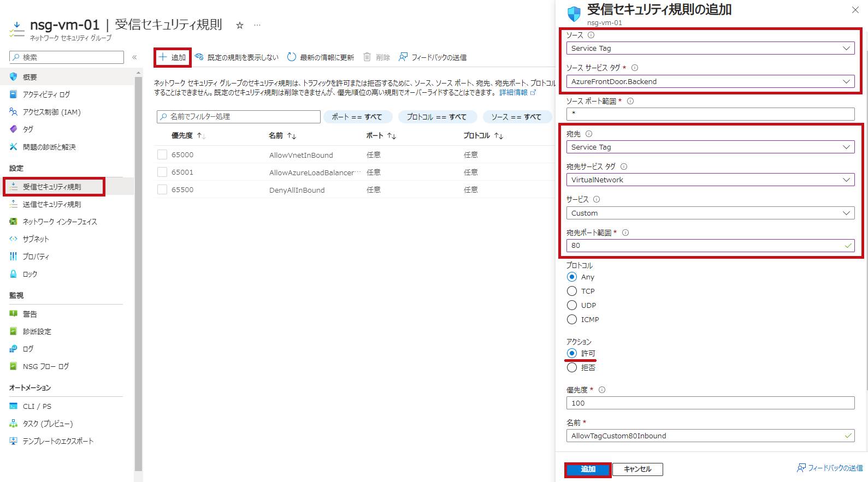Click the 名前でフィルター処理 input
868x482 pixels.
[x=239, y=117]
